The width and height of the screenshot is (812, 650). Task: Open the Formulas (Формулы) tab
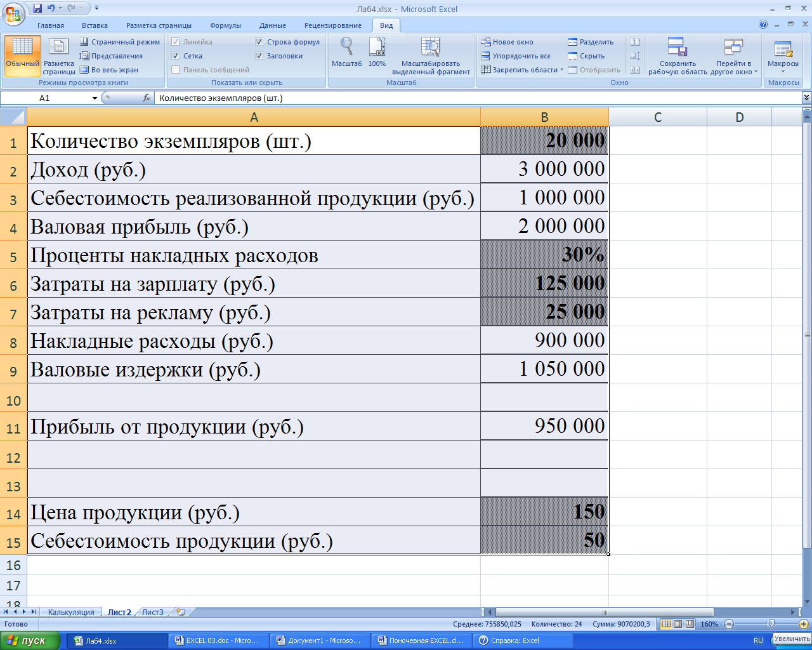[x=225, y=25]
